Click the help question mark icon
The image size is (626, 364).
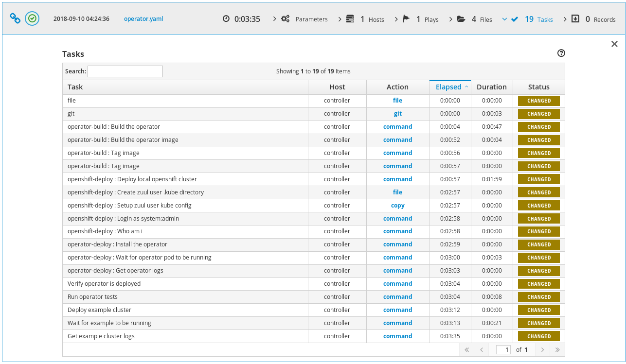[x=561, y=53]
